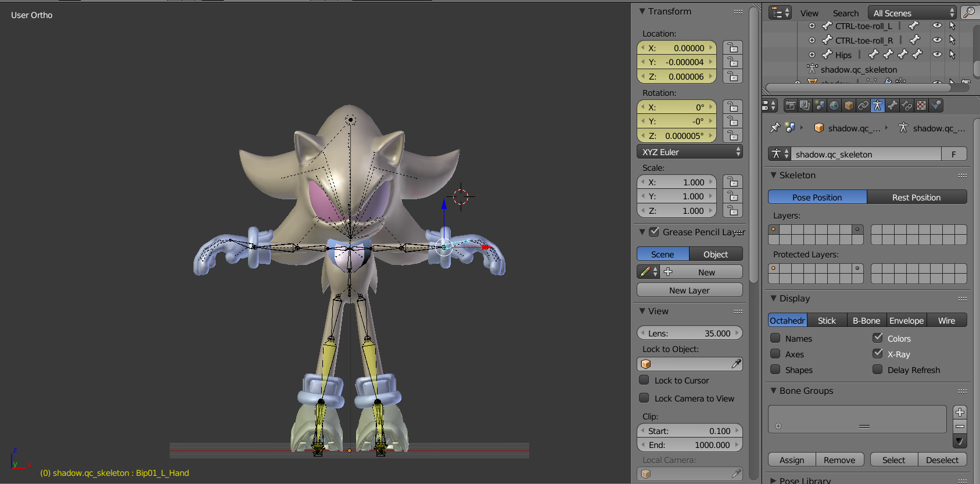The image size is (980, 484).
Task: Enable the Delay Refresh checkbox
Action: (x=878, y=370)
